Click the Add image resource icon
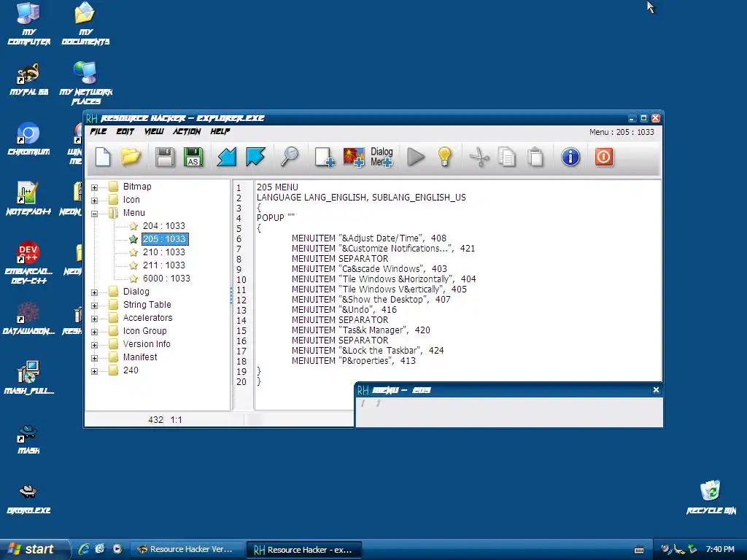 tap(354, 157)
